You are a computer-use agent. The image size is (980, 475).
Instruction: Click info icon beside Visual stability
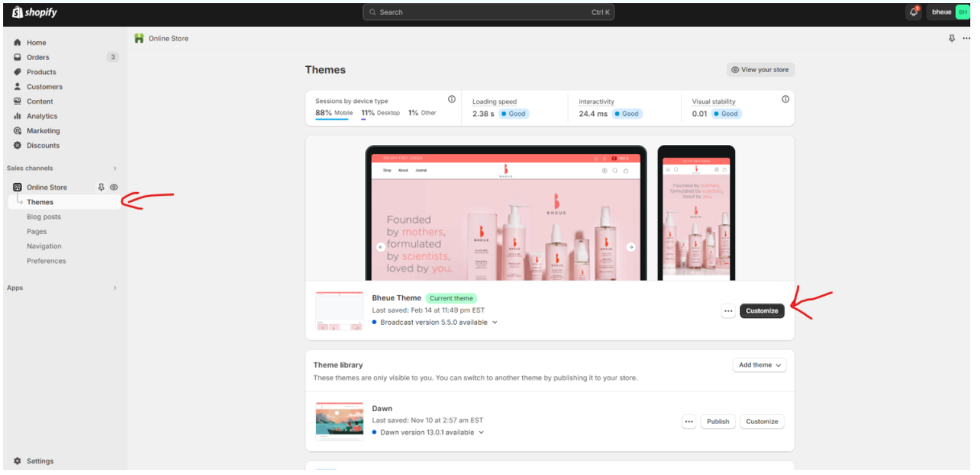tap(785, 99)
